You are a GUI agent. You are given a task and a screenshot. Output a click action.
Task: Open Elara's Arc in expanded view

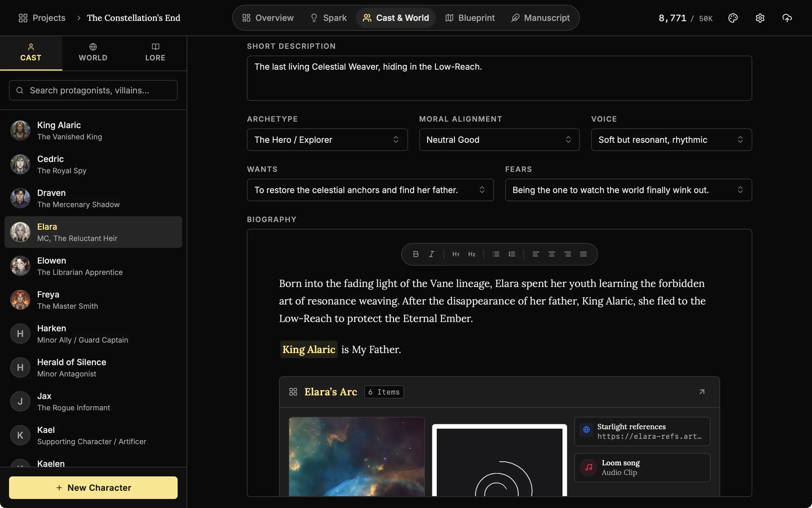pyautogui.click(x=701, y=392)
